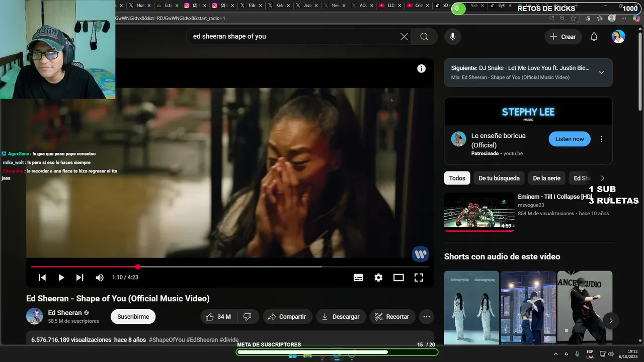Dislike the video with thumbs down
This screenshot has width=644, height=362.
247,317
